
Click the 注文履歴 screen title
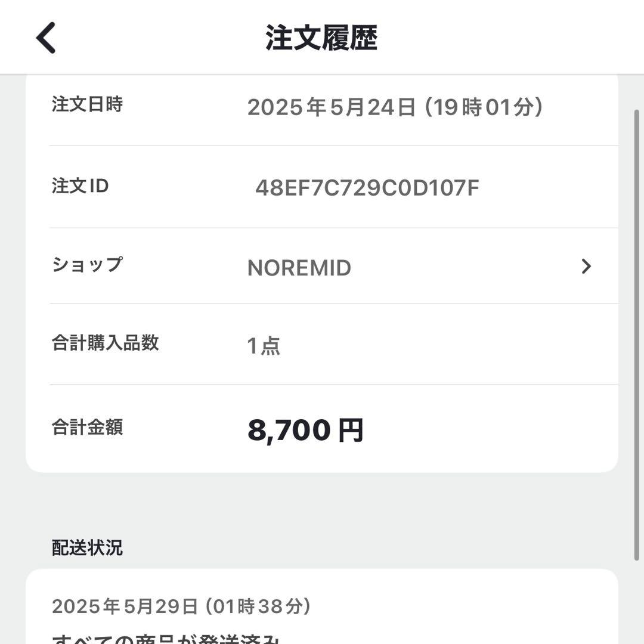click(322, 37)
